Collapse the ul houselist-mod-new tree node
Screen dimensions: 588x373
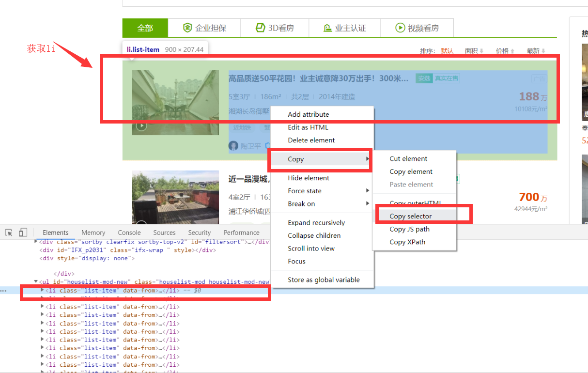point(36,281)
